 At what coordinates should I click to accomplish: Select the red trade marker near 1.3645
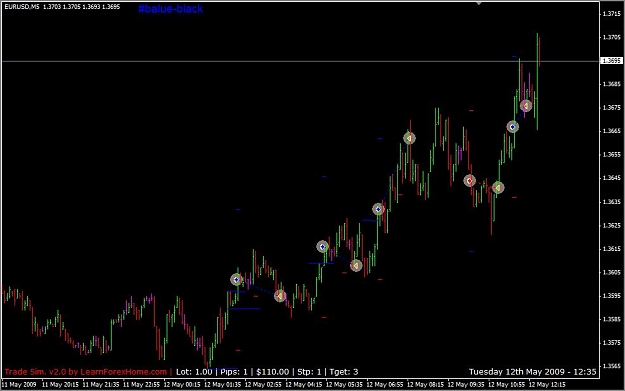click(x=470, y=181)
